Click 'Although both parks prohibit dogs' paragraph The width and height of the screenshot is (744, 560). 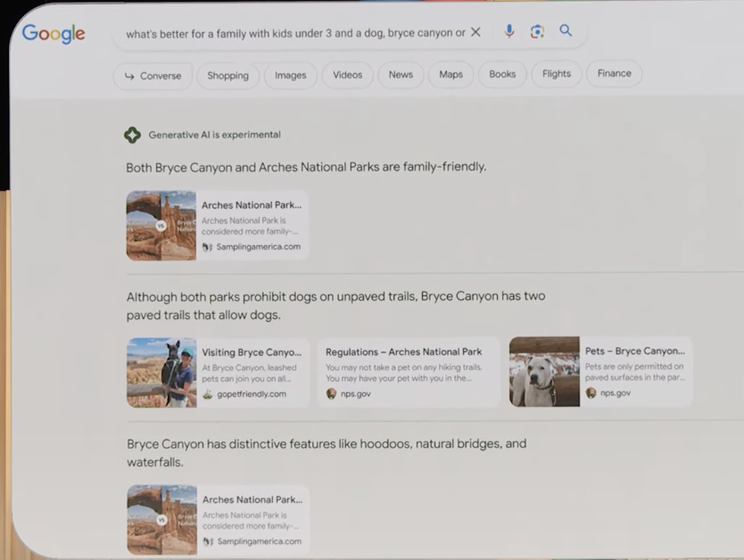click(x=336, y=306)
